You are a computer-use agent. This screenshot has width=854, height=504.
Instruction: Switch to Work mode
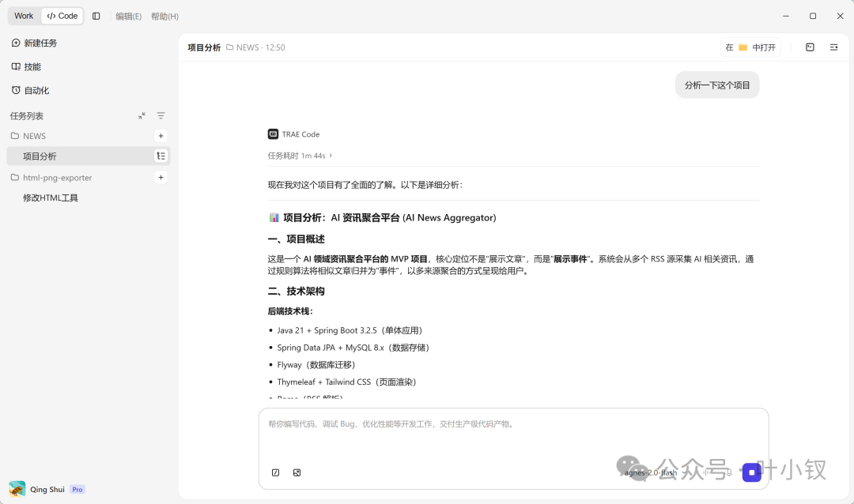pyautogui.click(x=24, y=16)
